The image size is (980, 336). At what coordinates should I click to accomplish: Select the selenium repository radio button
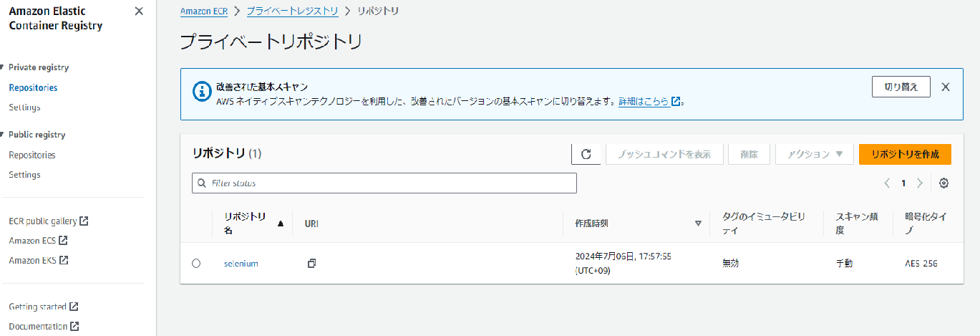[x=196, y=264]
